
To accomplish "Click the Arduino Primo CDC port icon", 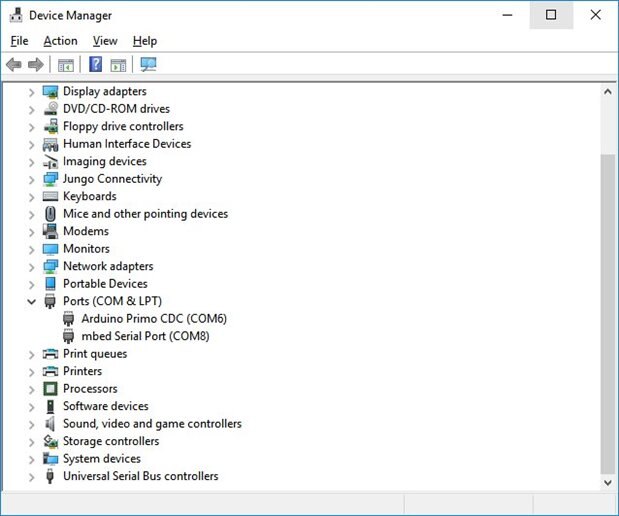I will (69, 319).
